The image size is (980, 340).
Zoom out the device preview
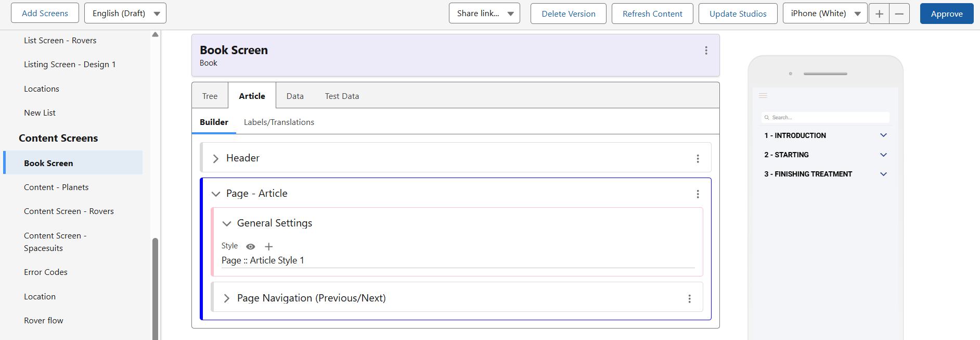pos(899,14)
